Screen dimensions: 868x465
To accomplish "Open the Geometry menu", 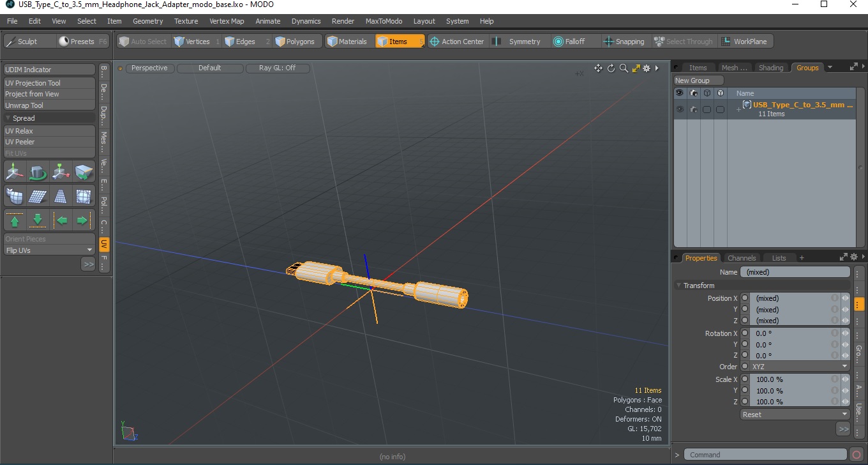I will click(x=148, y=21).
